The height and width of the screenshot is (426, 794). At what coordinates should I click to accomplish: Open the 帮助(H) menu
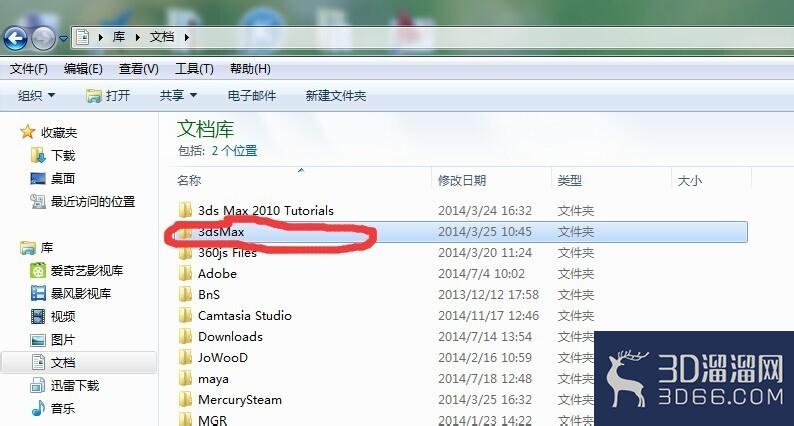point(250,68)
